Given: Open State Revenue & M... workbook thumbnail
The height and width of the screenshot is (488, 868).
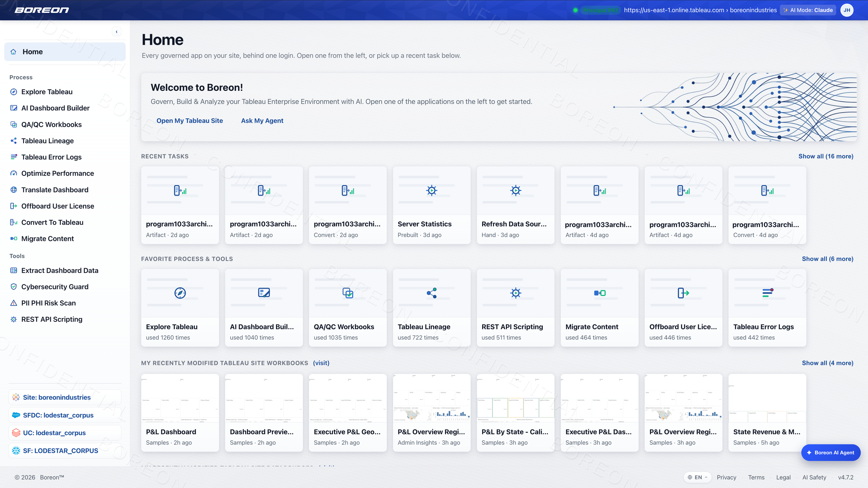Looking at the screenshot, I should [767, 398].
